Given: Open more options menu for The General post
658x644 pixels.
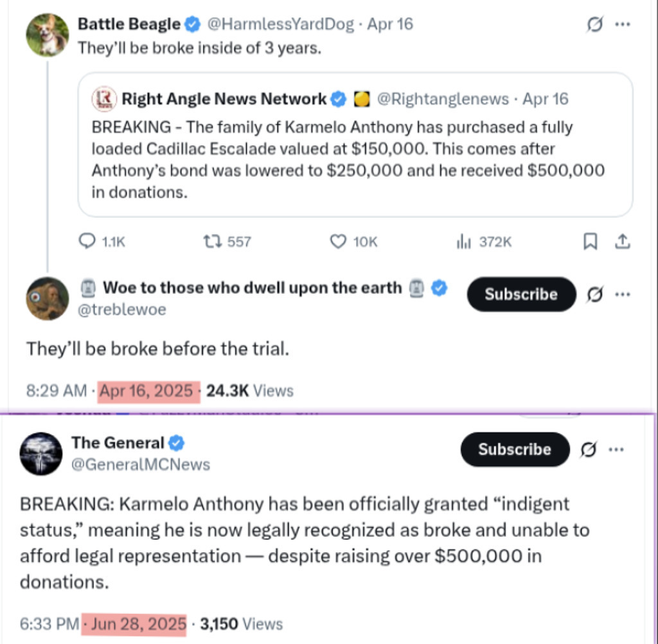Looking at the screenshot, I should (616, 450).
